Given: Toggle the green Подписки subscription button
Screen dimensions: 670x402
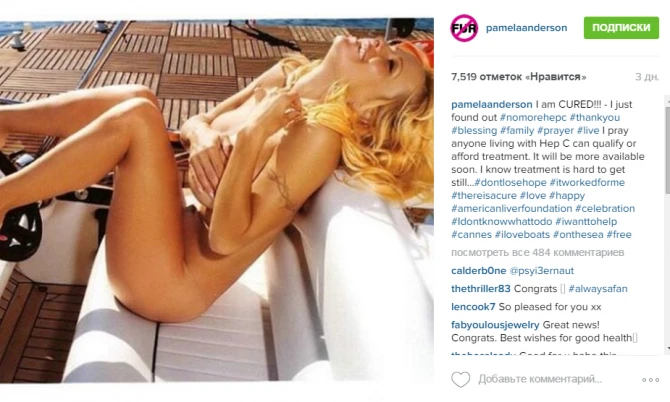Looking at the screenshot, I should click(621, 27).
